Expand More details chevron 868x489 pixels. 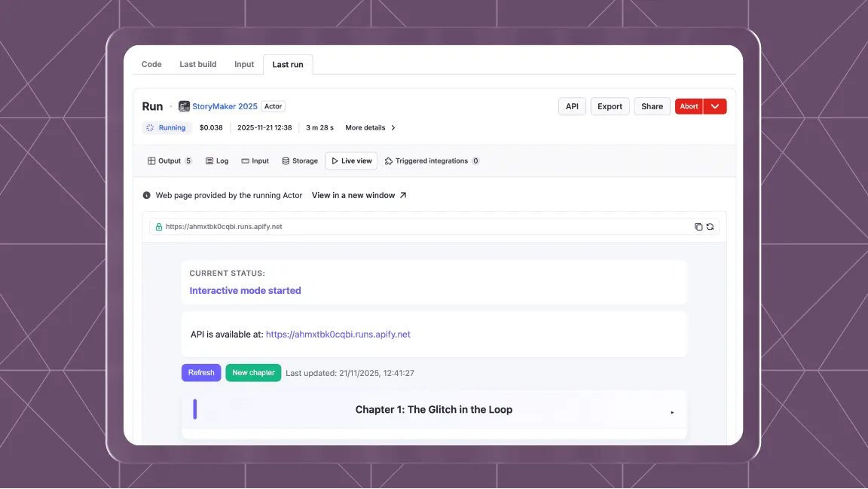coord(393,128)
